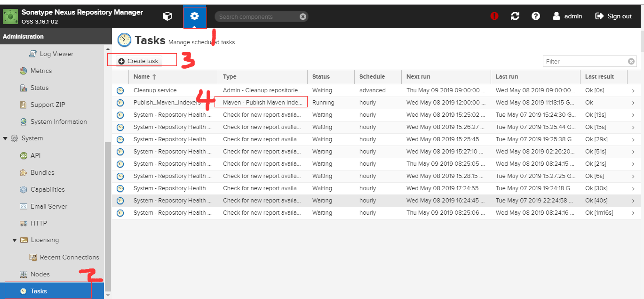
Task: Open the Help question mark icon
Action: [x=536, y=16]
